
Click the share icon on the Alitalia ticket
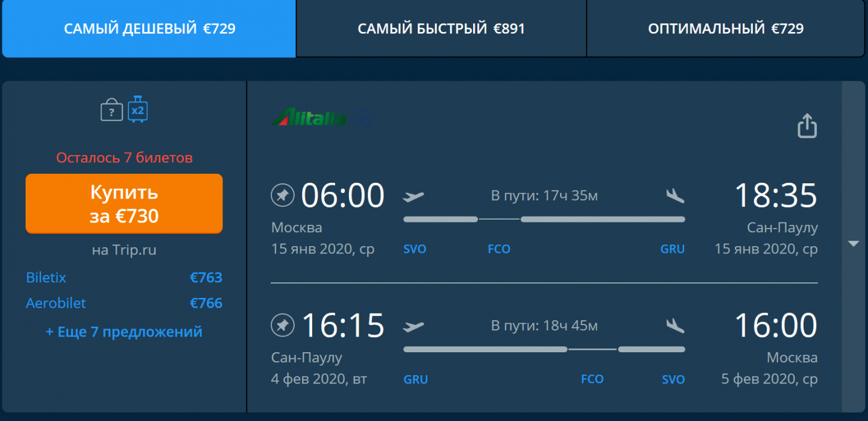click(x=807, y=125)
